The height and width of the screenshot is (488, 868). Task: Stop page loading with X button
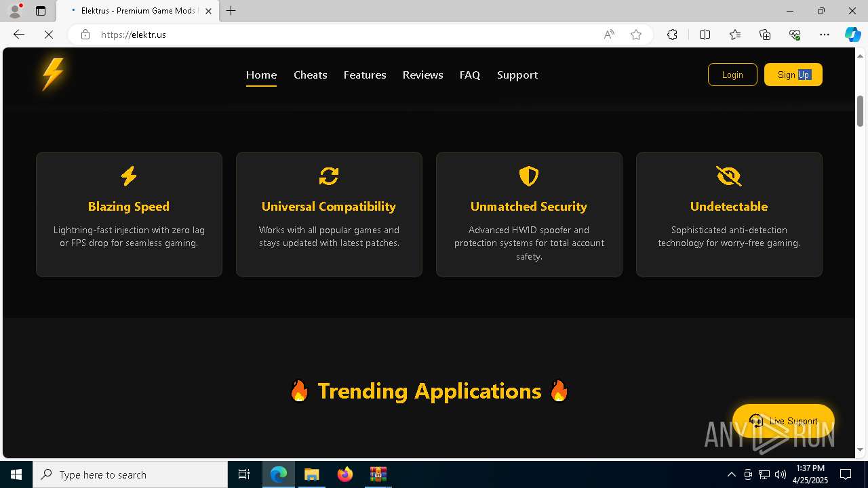(49, 35)
